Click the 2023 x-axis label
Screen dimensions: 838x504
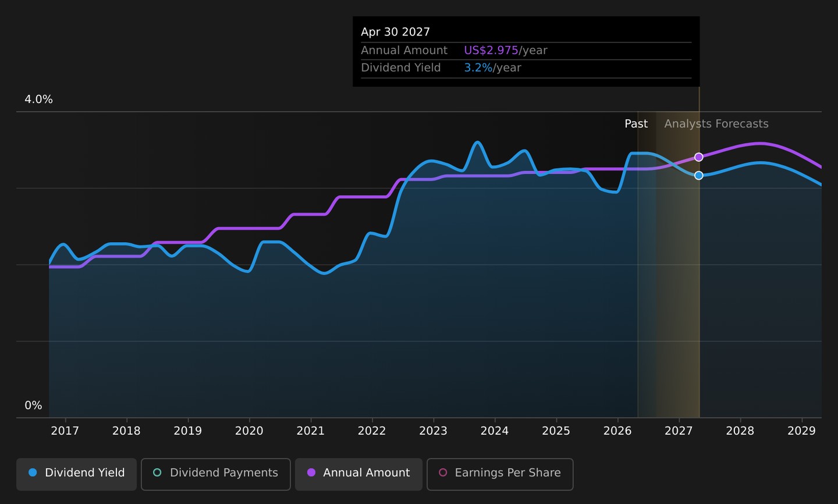pos(434,431)
